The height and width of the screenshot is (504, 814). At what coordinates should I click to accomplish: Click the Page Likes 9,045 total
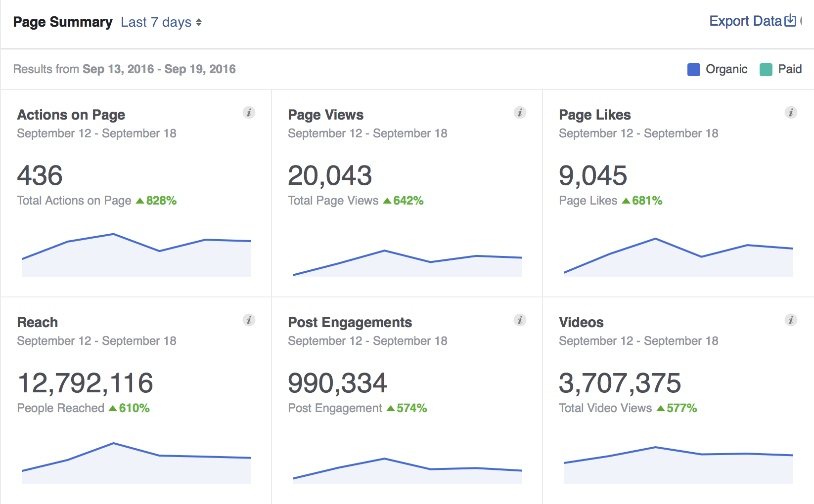592,176
